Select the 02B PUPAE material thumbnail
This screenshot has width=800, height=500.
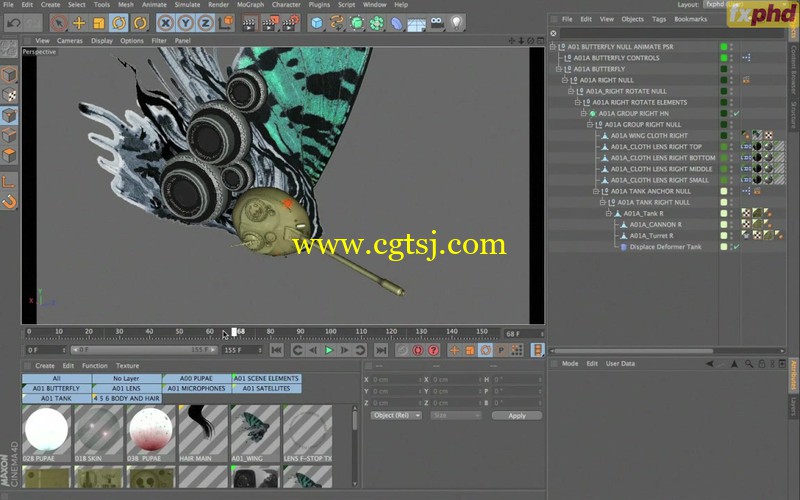pos(46,433)
